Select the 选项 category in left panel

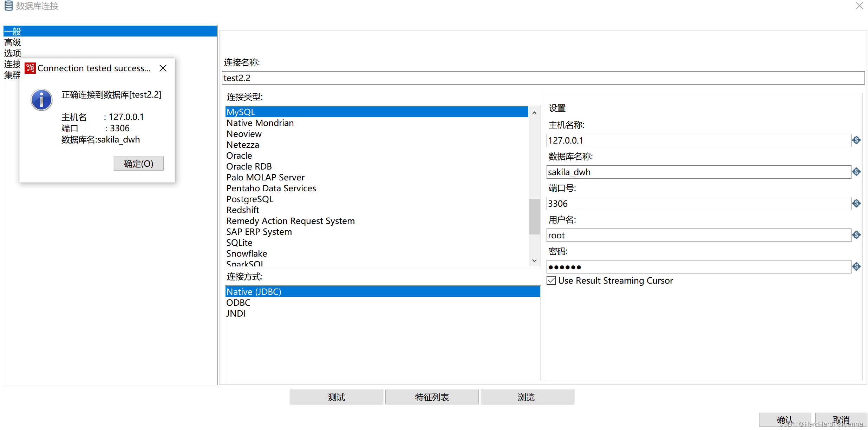click(x=13, y=53)
